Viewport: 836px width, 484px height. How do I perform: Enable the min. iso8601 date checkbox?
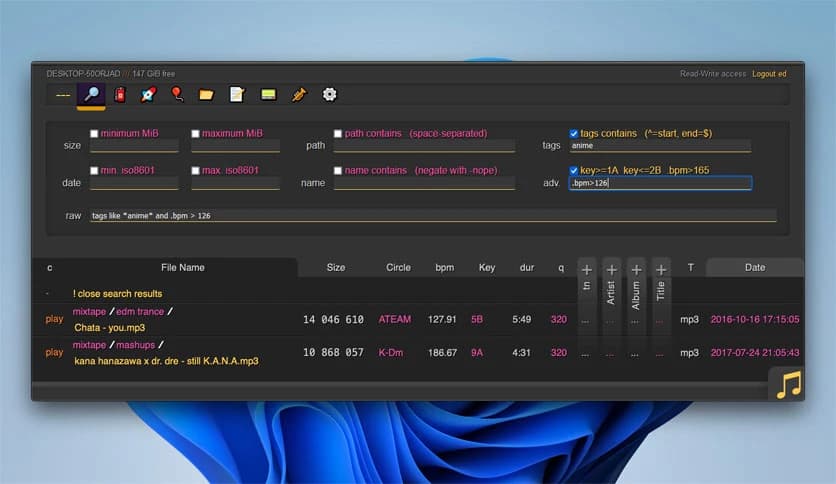click(94, 171)
